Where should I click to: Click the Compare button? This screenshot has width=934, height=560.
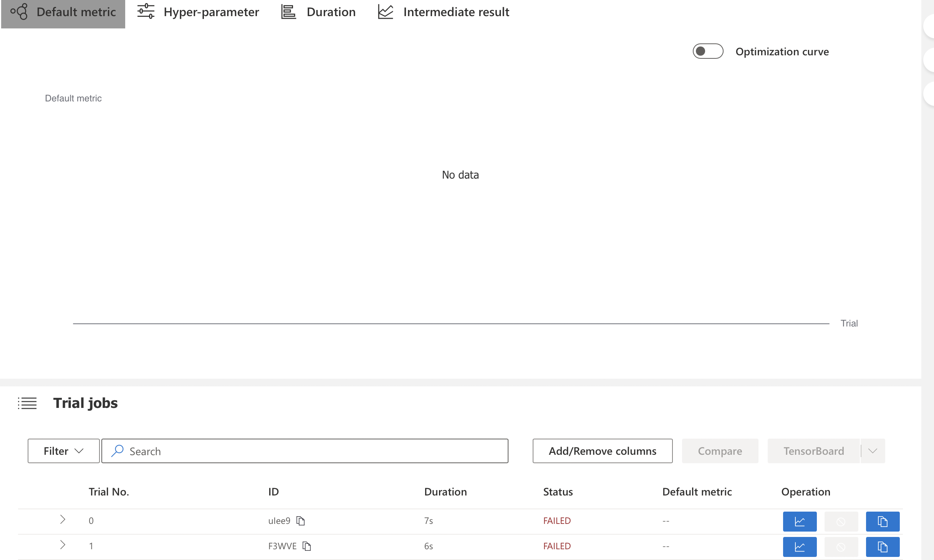[x=720, y=451]
